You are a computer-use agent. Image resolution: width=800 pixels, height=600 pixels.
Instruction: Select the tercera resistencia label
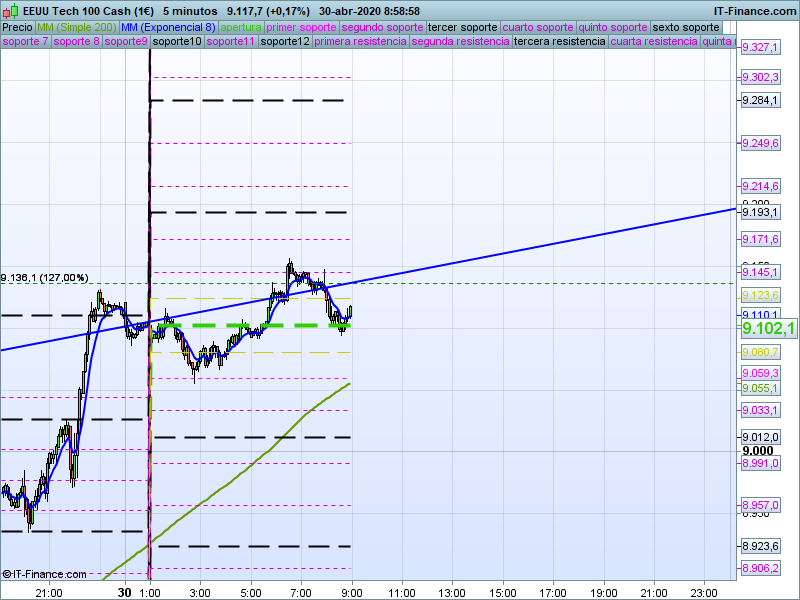[559, 41]
